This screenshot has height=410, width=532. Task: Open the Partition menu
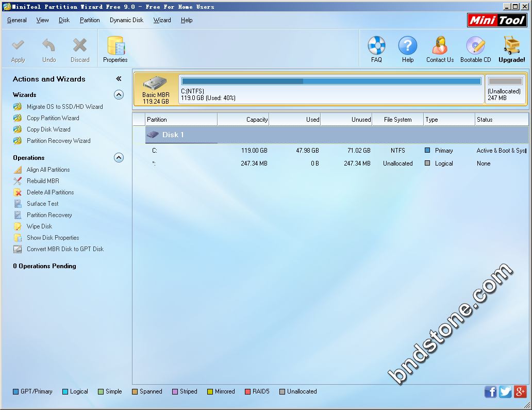click(90, 20)
